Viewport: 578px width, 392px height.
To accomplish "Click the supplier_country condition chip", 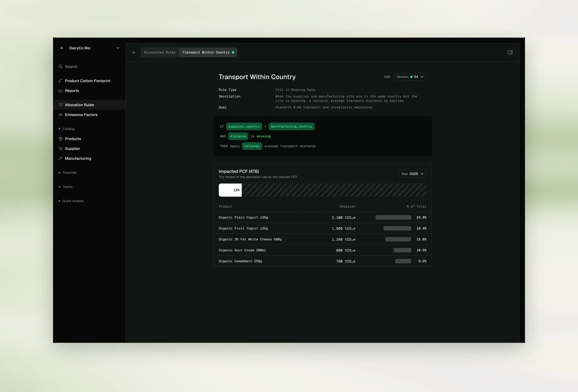I will (x=244, y=126).
